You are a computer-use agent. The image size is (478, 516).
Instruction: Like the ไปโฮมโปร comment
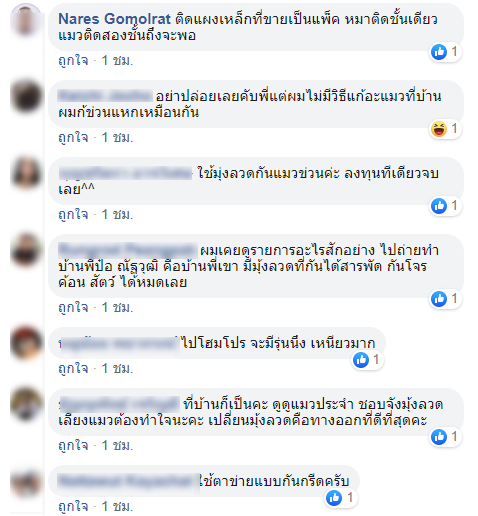pyautogui.click(x=73, y=369)
